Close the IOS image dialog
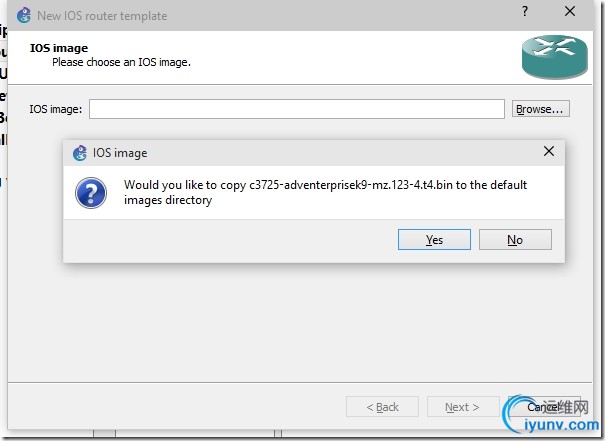Image resolution: width=605 pixels, height=441 pixels. [549, 151]
